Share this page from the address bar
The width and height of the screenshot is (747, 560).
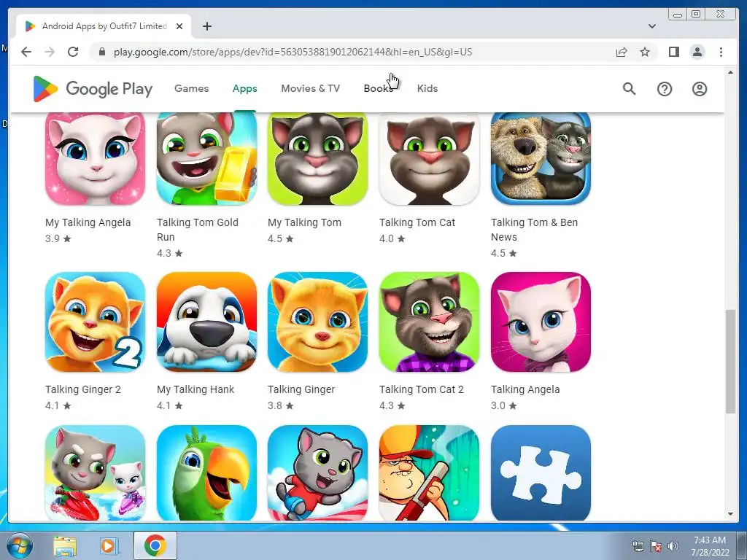pyautogui.click(x=622, y=52)
